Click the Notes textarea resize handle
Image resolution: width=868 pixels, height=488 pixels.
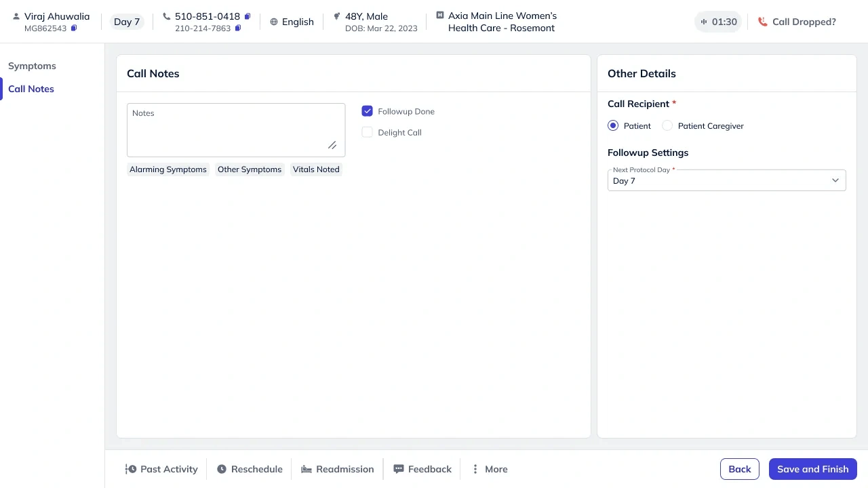coord(332,145)
